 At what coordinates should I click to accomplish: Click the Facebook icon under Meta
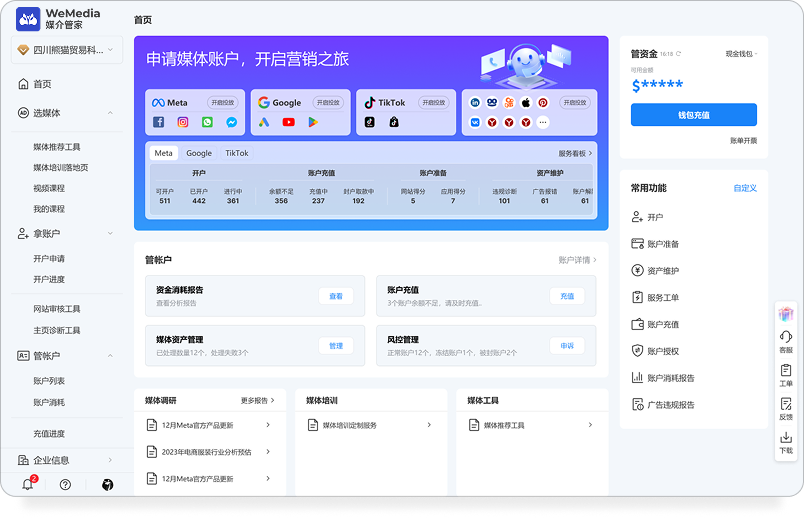click(x=158, y=122)
